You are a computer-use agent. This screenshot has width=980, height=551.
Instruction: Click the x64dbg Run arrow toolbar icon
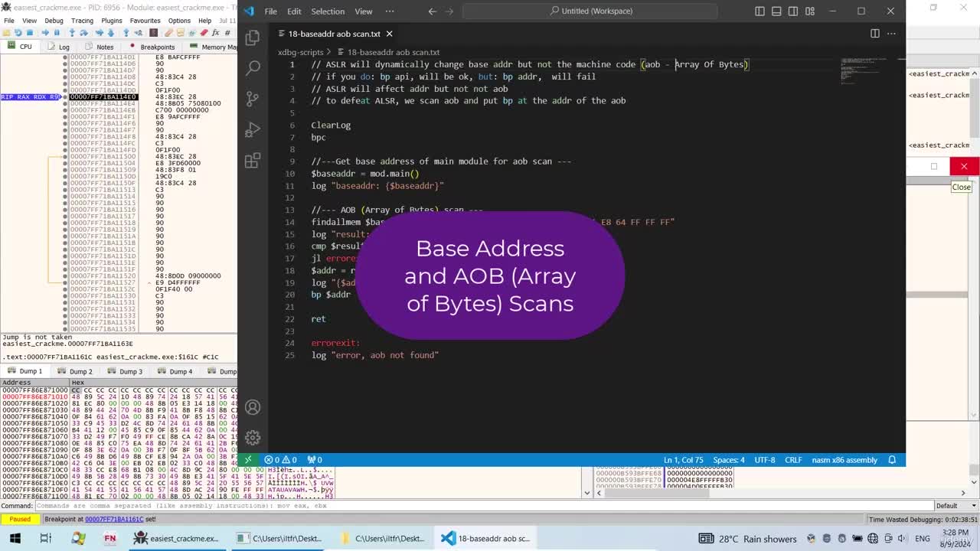pos(45,32)
